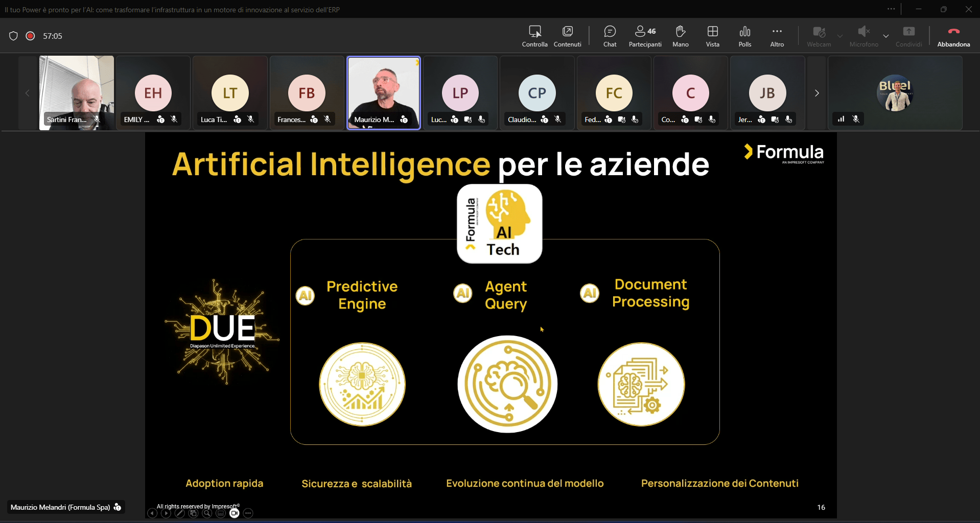Click muted mic icon on Luca Ti... tile
The height and width of the screenshot is (523, 980).
pos(251,120)
